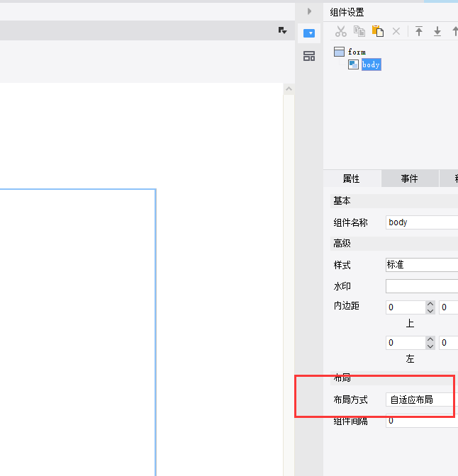Open the widget library panel icon
458x476 pixels.
coord(309,56)
